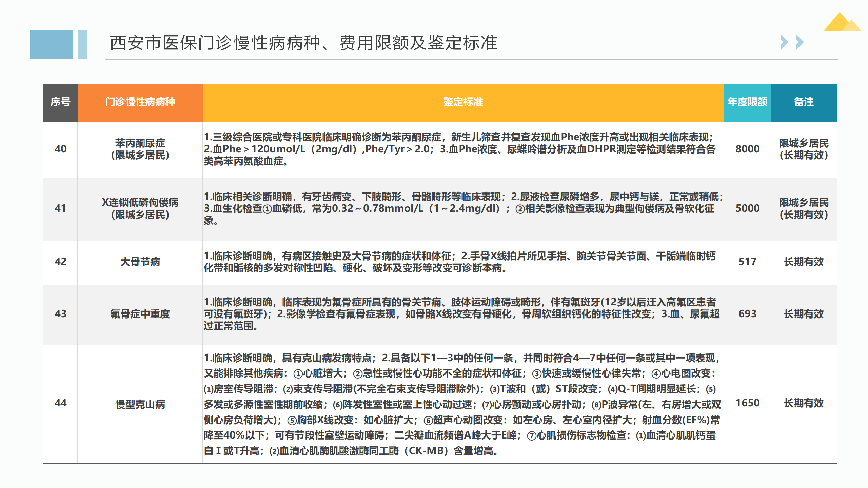
Task: Select the 门诊慢性病病种 orange header
Action: [x=140, y=102]
